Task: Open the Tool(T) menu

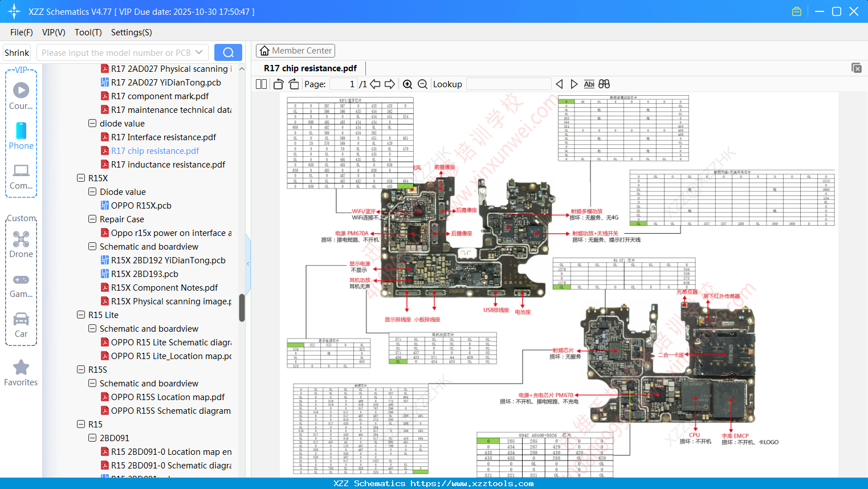Action: (x=88, y=32)
